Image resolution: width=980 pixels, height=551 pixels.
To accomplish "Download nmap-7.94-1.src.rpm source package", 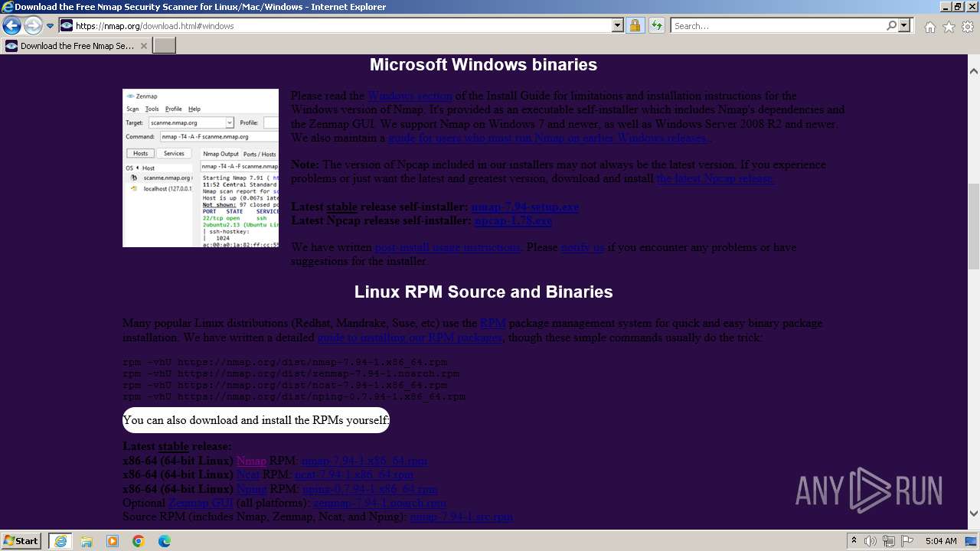I will (x=461, y=517).
